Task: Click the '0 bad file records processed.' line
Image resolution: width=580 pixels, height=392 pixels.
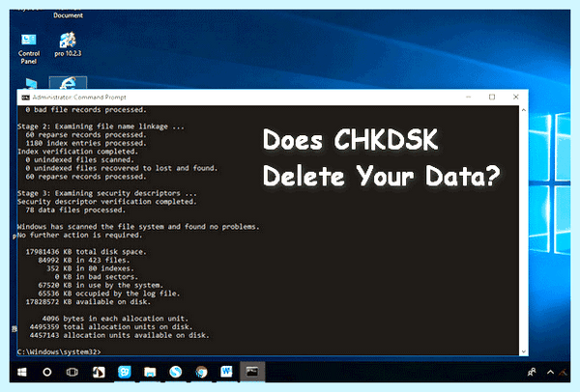Action: tap(86, 110)
